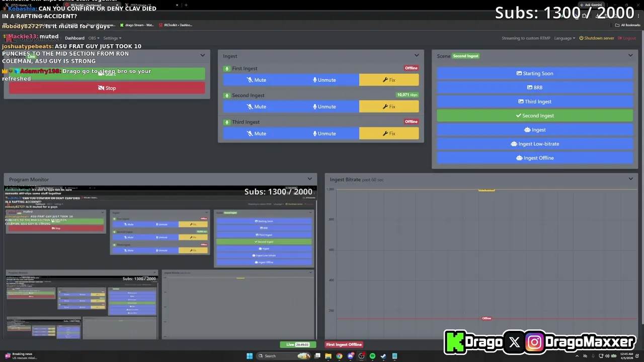
Task: Open the Settings dropdown menu
Action: [x=112, y=38]
